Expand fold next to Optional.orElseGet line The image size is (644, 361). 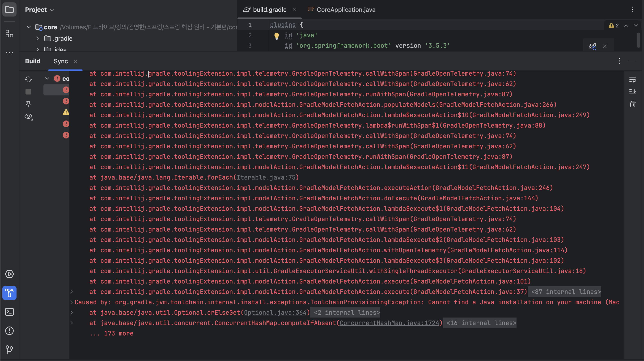[72, 313]
